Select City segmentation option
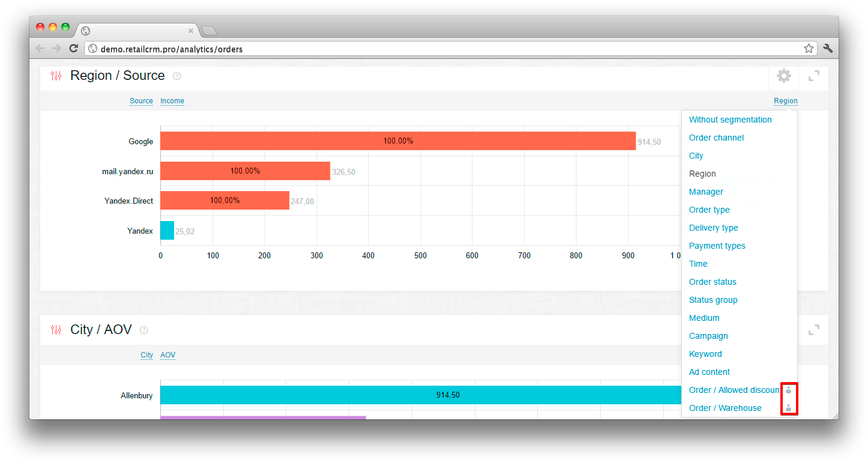The image size is (868, 462). point(696,156)
